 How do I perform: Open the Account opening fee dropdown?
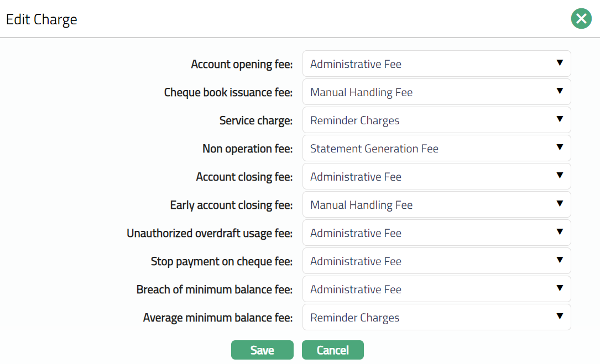[436, 64]
